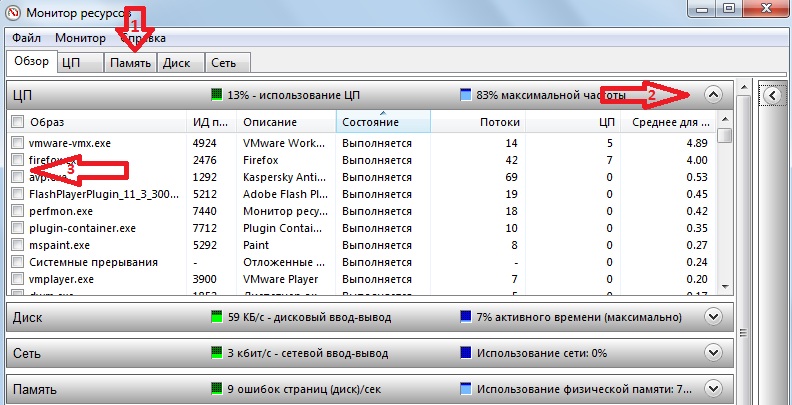Screen dimensions: 792x405
Task: Click VMware Player description cell
Action: click(x=281, y=279)
